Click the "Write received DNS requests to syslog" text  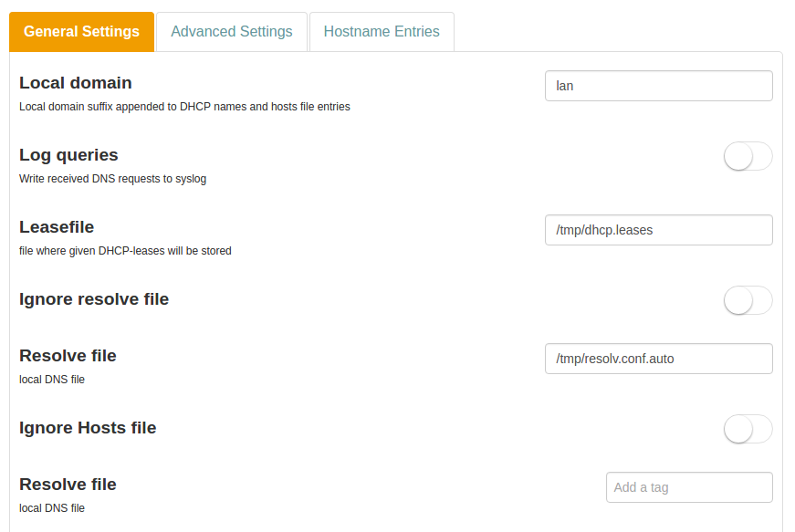[x=112, y=179]
